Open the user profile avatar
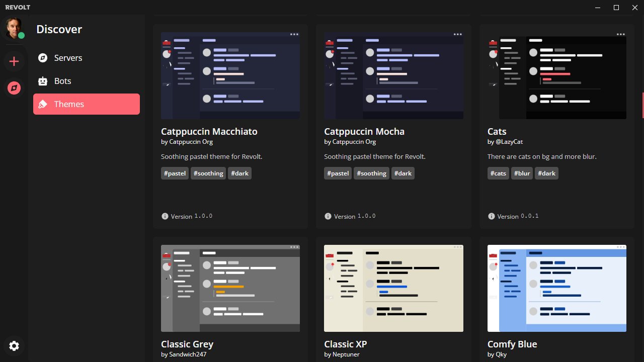Image resolution: width=644 pixels, height=362 pixels. click(14, 28)
